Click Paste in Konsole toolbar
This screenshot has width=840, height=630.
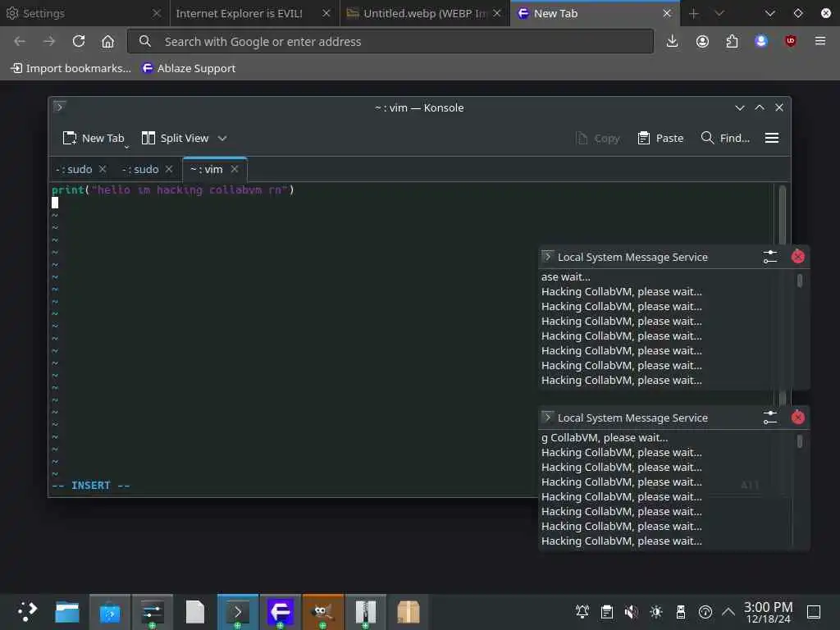(x=660, y=138)
